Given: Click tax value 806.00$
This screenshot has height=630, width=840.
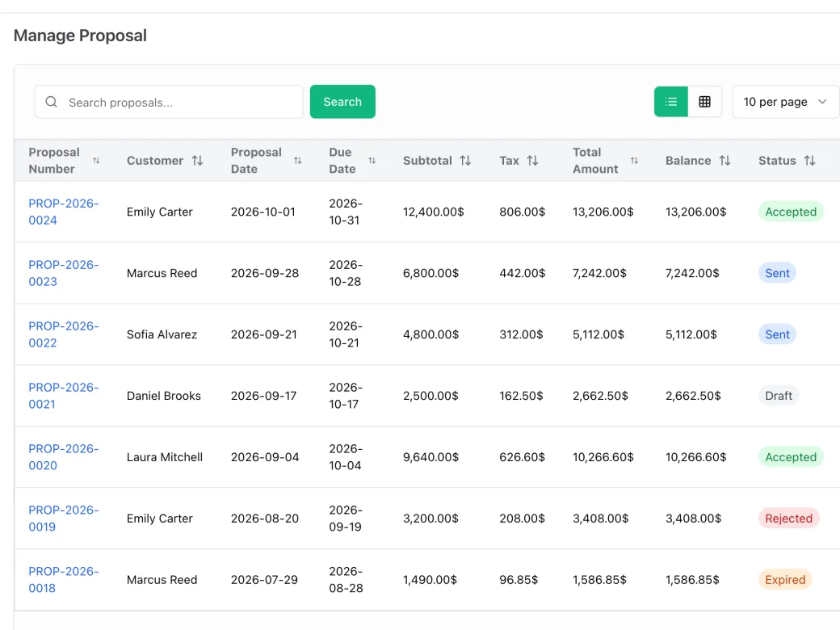Looking at the screenshot, I should click(x=523, y=212).
